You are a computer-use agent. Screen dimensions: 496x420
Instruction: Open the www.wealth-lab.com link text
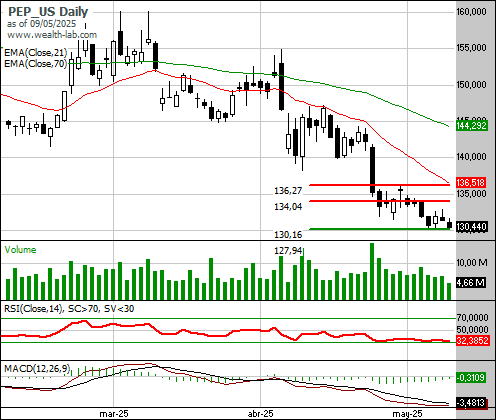52,35
